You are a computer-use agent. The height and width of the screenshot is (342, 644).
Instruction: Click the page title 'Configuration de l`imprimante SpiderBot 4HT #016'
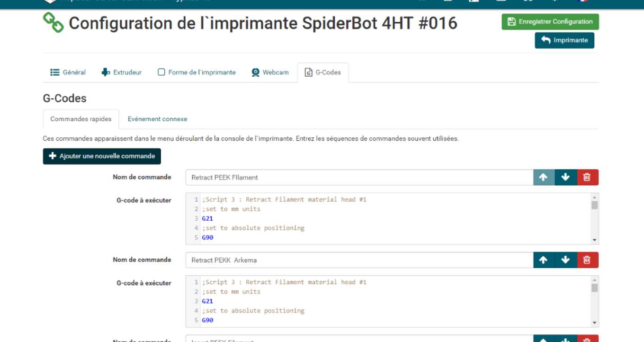[263, 23]
